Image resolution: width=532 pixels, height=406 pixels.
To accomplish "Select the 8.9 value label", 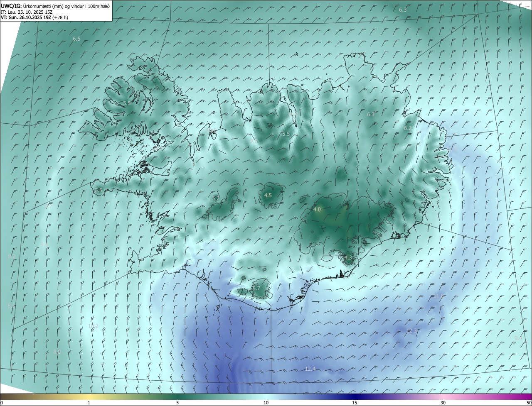I will 57,352.
